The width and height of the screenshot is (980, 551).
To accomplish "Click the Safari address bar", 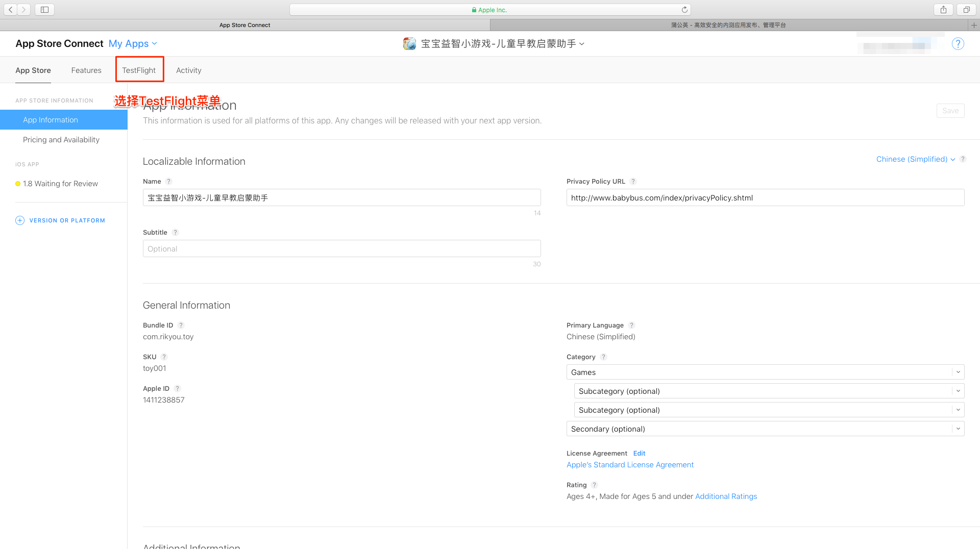I will [x=490, y=10].
